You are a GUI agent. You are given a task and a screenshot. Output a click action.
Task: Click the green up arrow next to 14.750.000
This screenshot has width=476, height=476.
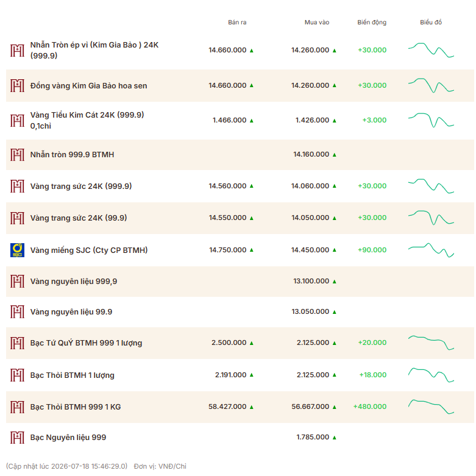click(251, 250)
